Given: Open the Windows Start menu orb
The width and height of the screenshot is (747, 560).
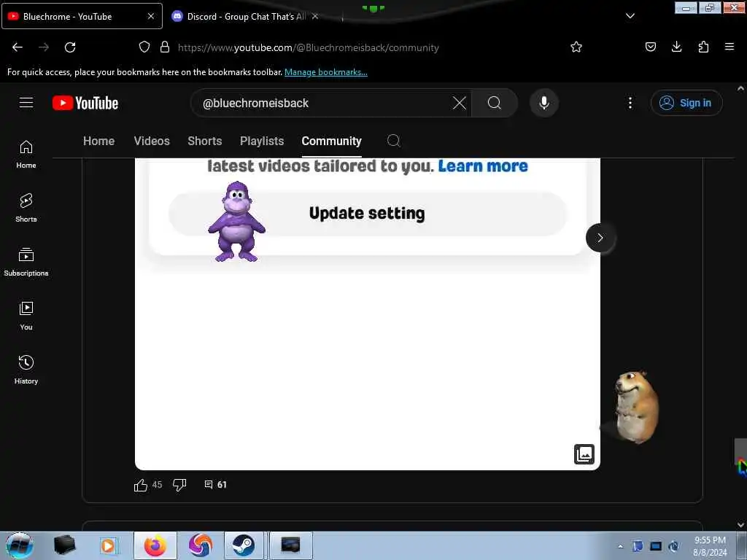Looking at the screenshot, I should (19, 545).
